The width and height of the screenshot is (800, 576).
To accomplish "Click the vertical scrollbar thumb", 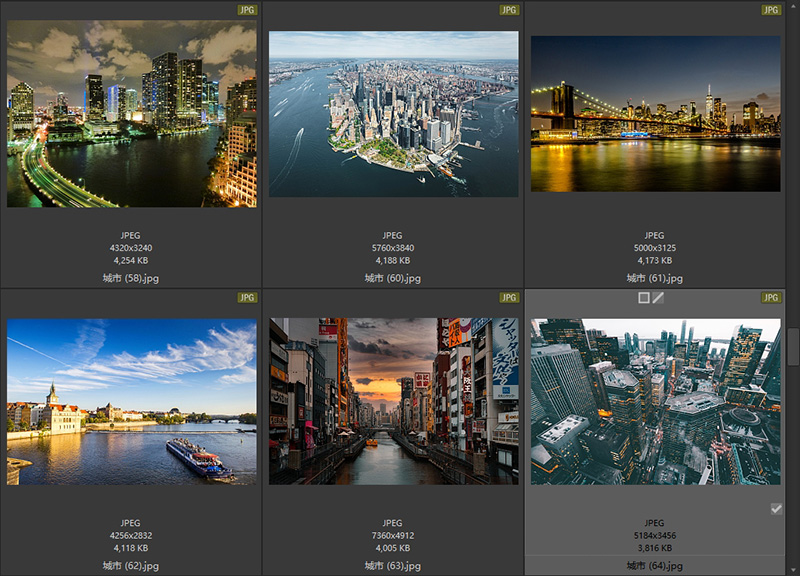I will (794, 346).
